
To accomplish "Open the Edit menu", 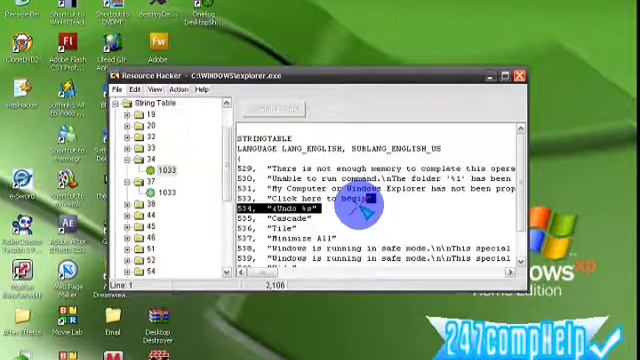I will coord(135,89).
